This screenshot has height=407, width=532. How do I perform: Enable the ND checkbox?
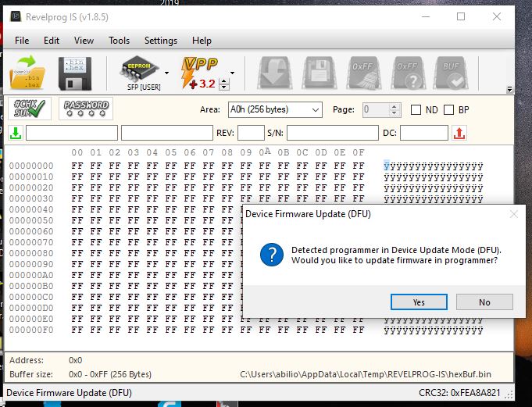pos(416,110)
